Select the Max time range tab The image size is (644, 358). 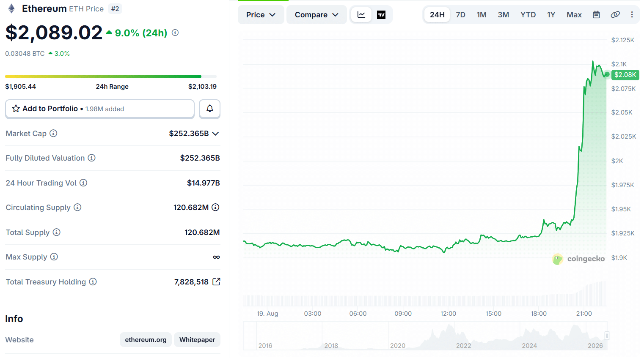click(x=574, y=15)
